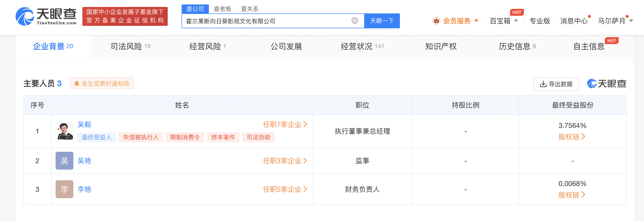Click the 终本案件 tag
Image resolution: width=644 pixels, height=221 pixels.
click(x=223, y=137)
